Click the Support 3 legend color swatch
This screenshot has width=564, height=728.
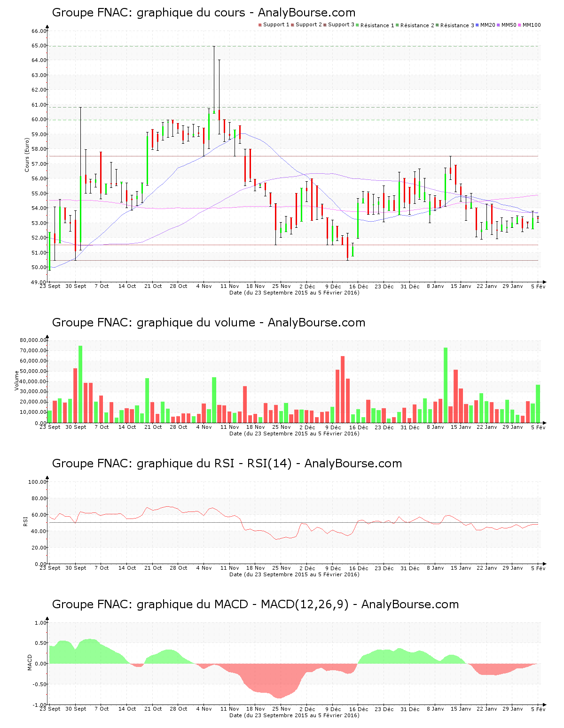tap(325, 25)
